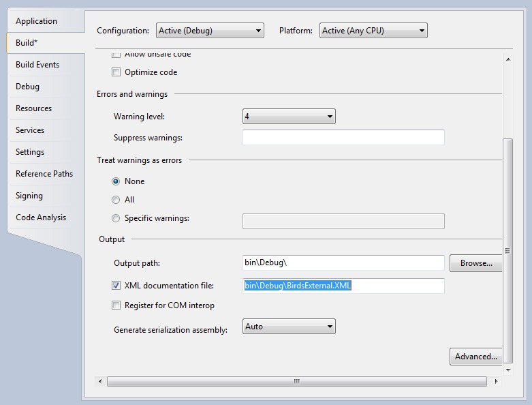Click the vertical scrollbar up arrow

[508, 59]
